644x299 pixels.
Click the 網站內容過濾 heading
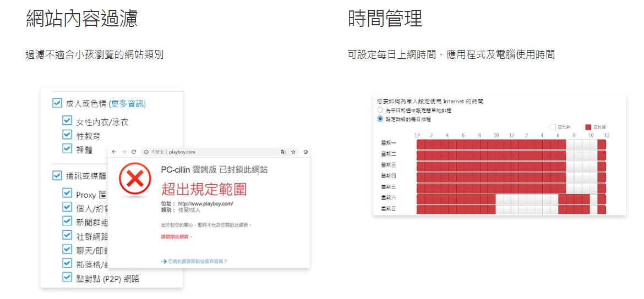tap(81, 19)
